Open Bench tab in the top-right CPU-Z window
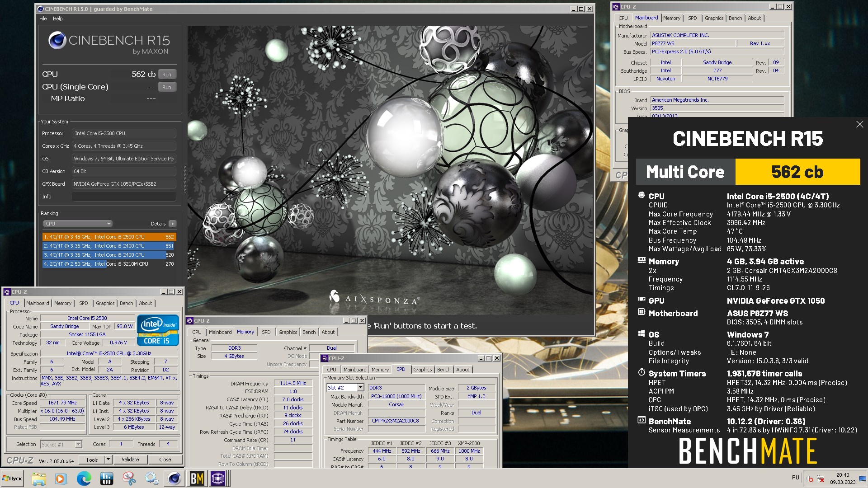Viewport: 868px width, 488px height. click(736, 18)
